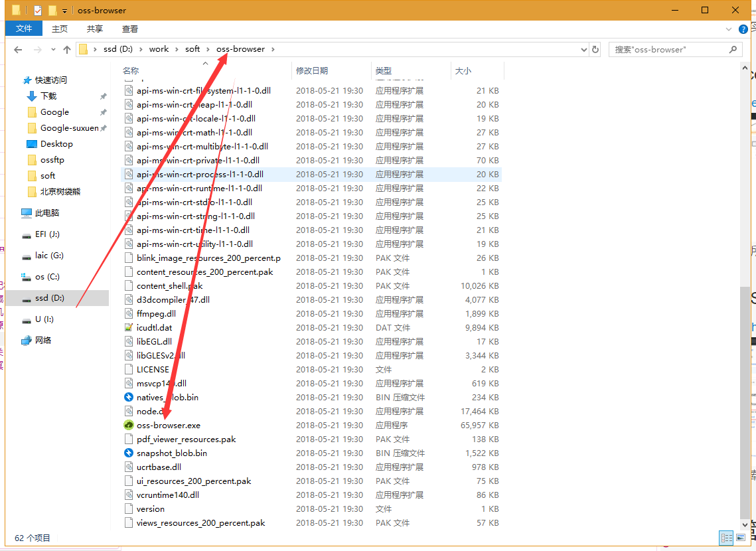This screenshot has height=551, width=756.
Task: Select the laic (G:) drive
Action: tap(49, 256)
